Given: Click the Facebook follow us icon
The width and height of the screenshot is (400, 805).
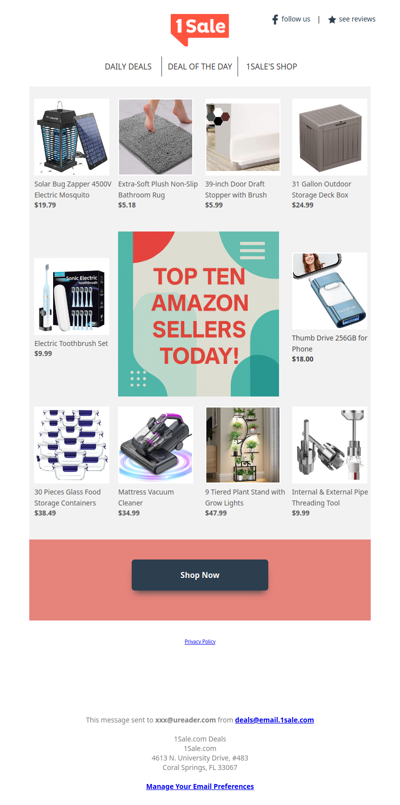Looking at the screenshot, I should click(275, 20).
